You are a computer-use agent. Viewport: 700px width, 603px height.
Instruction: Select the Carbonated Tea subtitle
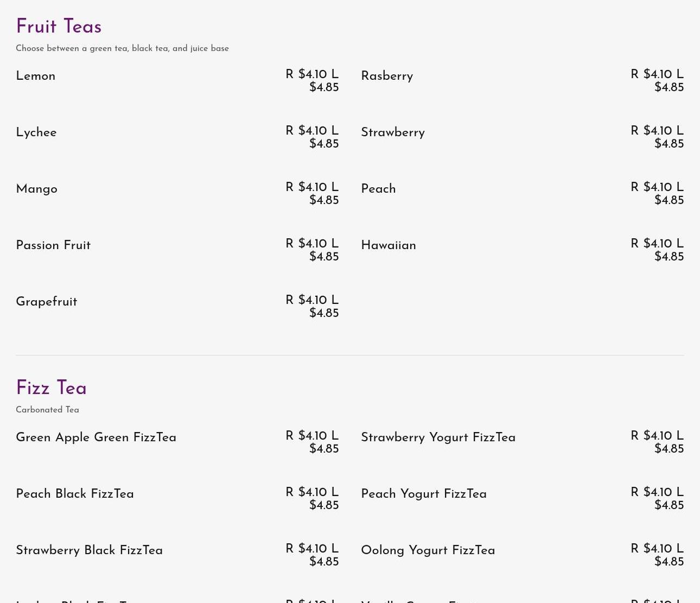(47, 410)
